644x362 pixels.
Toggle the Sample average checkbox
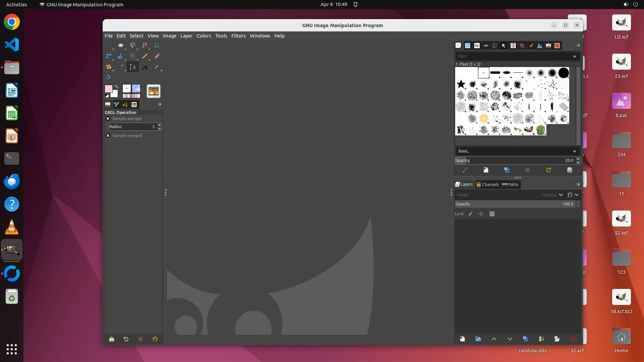click(x=108, y=118)
